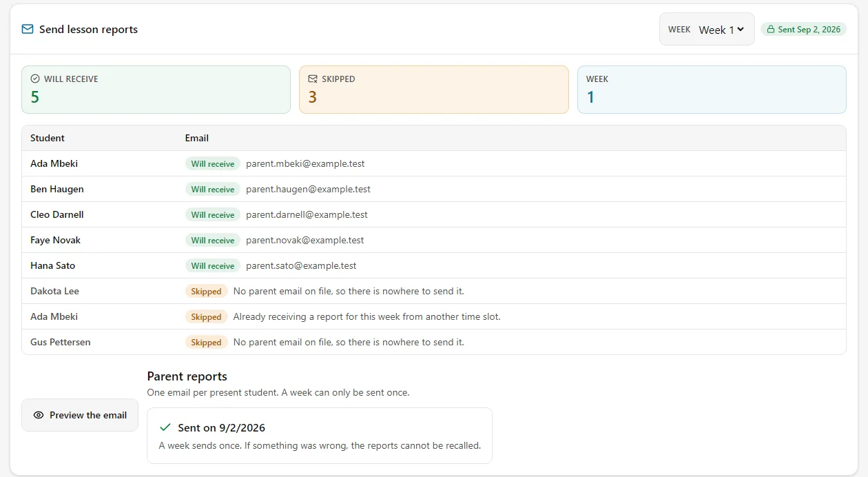The width and height of the screenshot is (868, 477).
Task: Click the 'Already receiving a report' skip reason
Action: (x=366, y=316)
